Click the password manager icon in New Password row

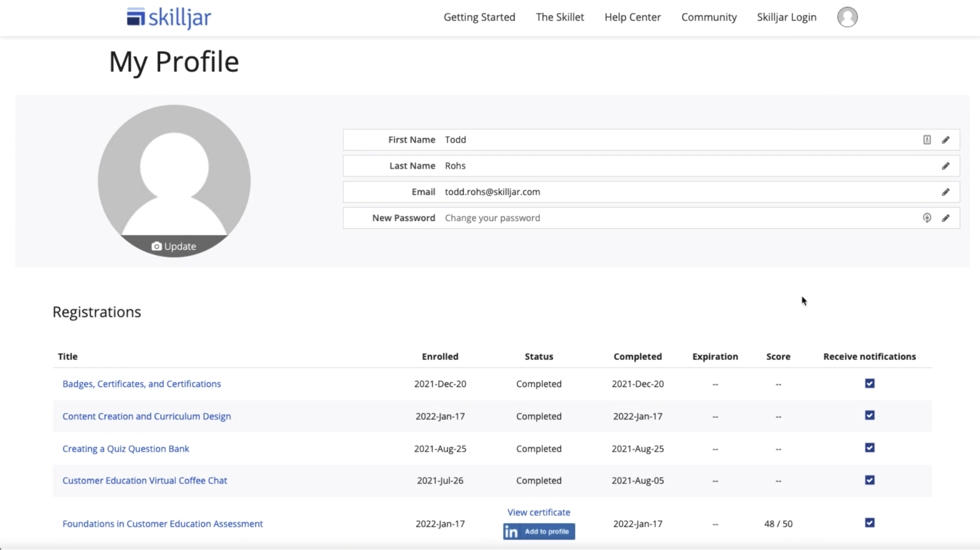pos(927,218)
